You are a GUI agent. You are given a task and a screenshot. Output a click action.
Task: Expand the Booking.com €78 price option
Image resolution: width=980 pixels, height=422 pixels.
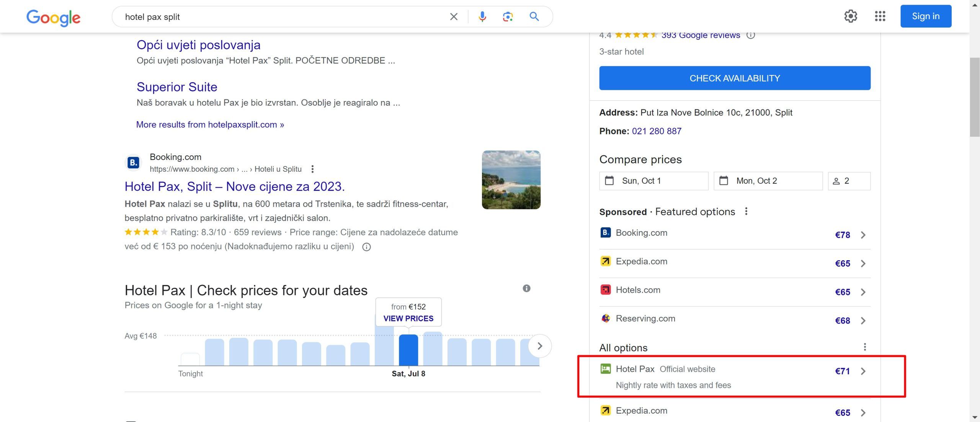point(863,235)
